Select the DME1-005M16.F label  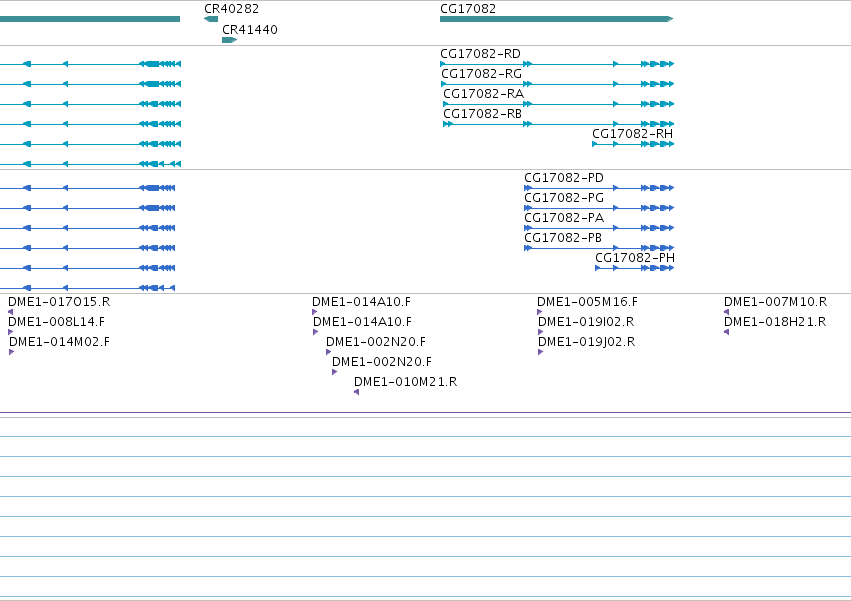(587, 302)
